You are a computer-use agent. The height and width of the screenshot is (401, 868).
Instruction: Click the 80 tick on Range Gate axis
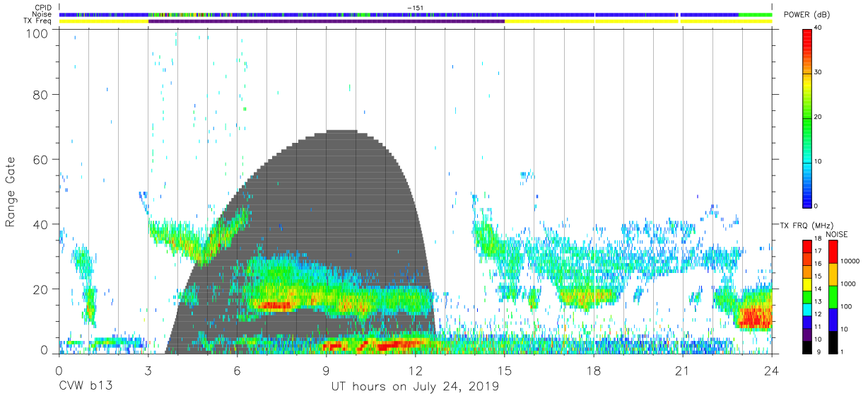(41, 94)
